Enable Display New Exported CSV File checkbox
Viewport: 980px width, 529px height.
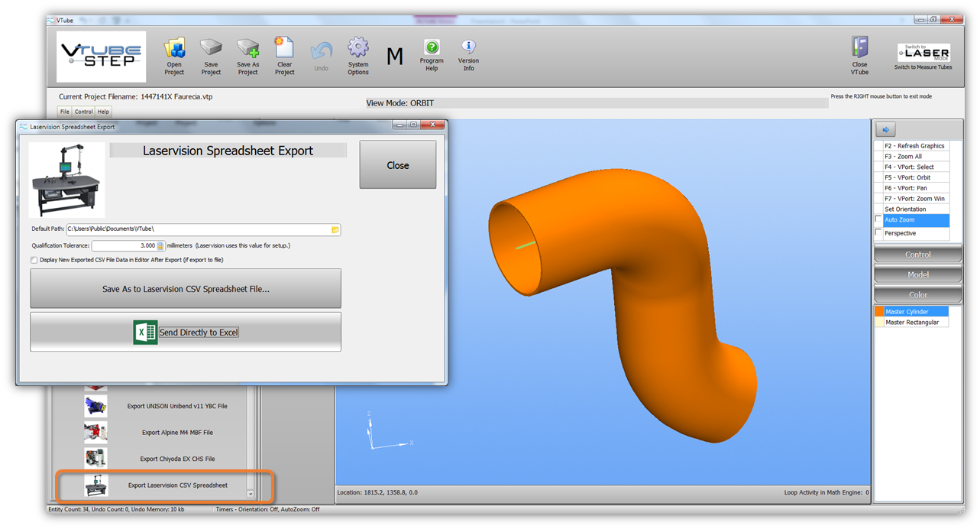pos(34,260)
